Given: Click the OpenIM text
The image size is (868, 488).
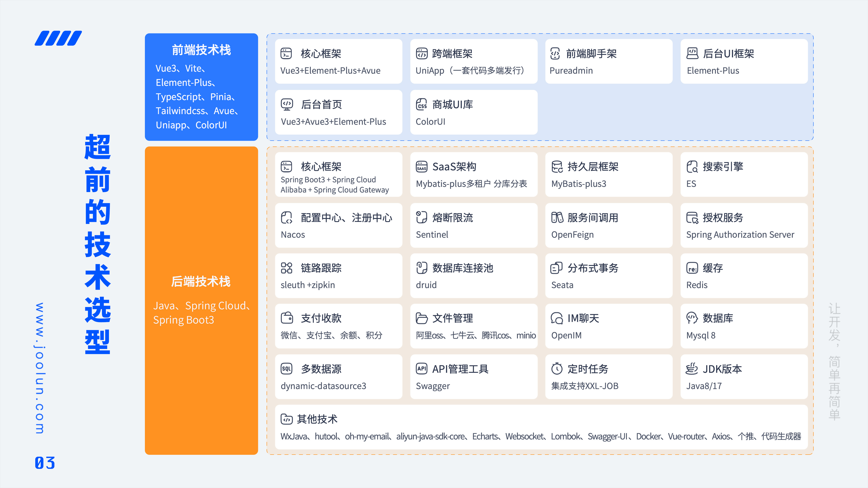Looking at the screenshot, I should tap(566, 335).
